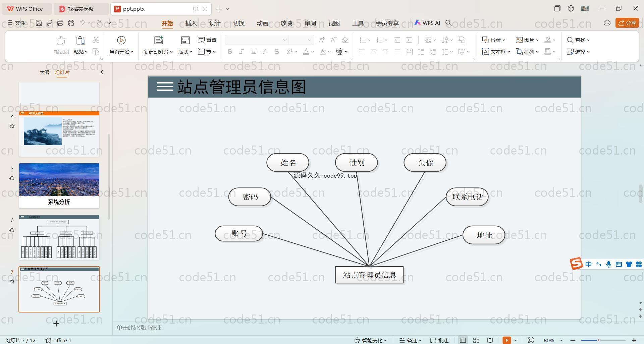Switch to the Animation (动画) tab
This screenshot has height=344, width=644.
point(262,23)
